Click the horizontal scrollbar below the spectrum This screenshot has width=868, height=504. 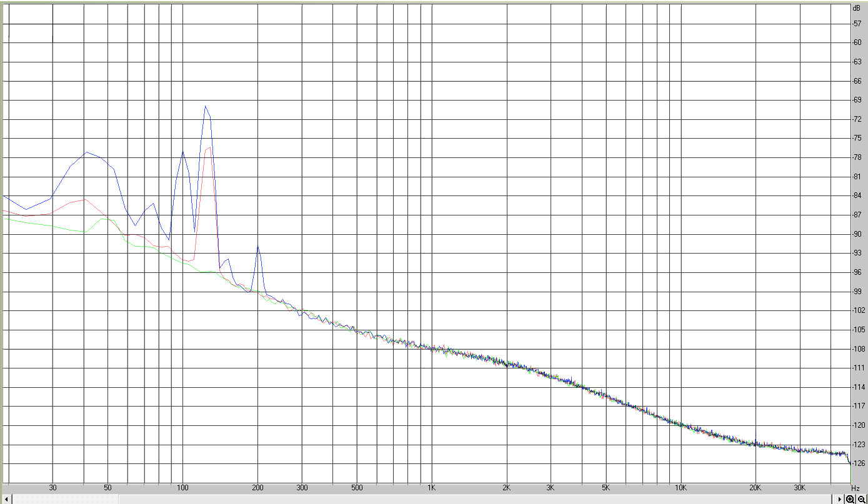(x=421, y=500)
